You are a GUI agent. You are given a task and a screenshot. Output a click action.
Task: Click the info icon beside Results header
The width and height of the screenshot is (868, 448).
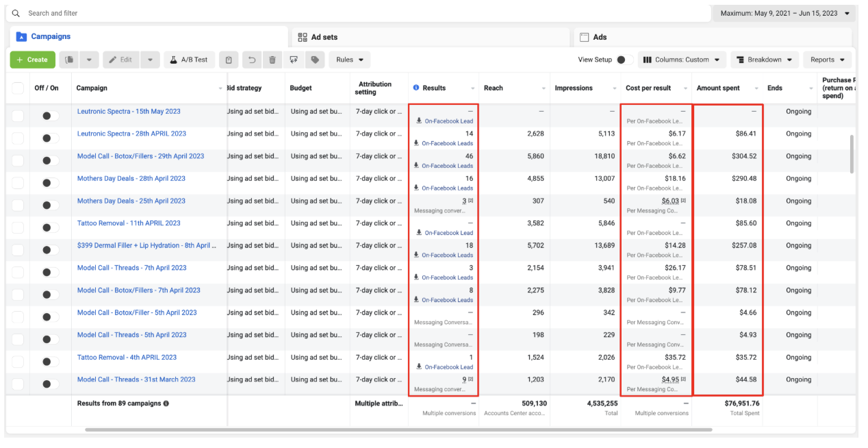click(416, 88)
